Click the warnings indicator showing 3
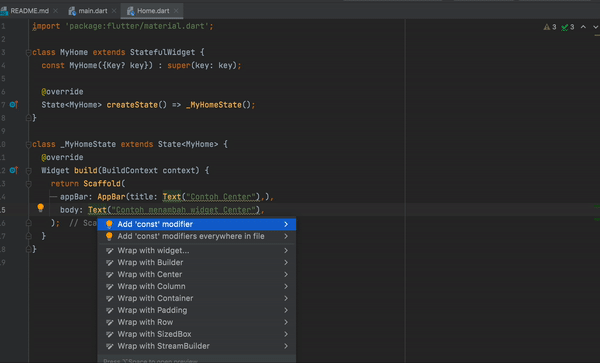This screenshot has width=600, height=363. (550, 27)
